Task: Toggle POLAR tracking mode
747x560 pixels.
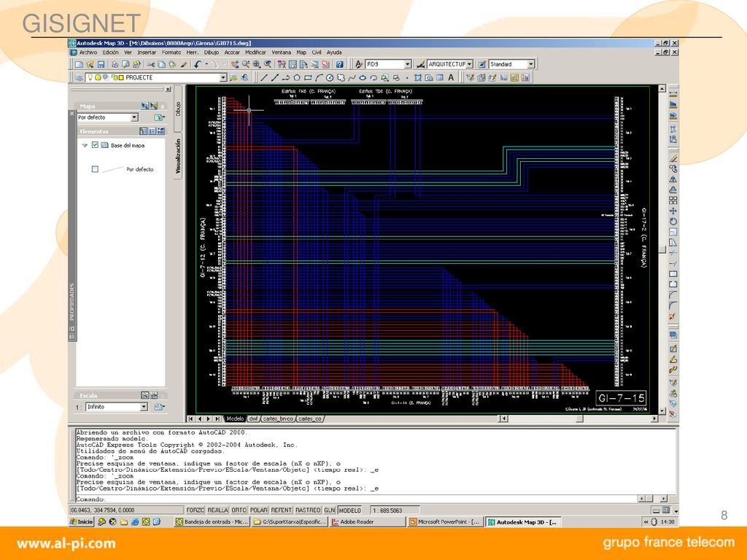Action: pyautogui.click(x=259, y=510)
